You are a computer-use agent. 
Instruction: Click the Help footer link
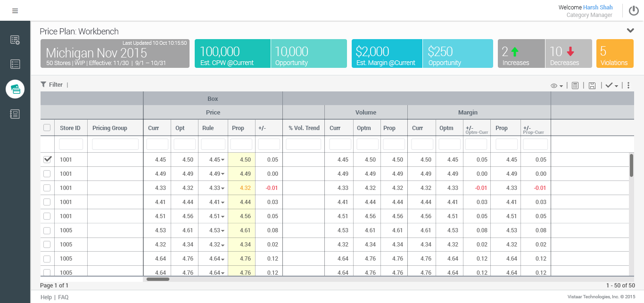(x=46, y=297)
